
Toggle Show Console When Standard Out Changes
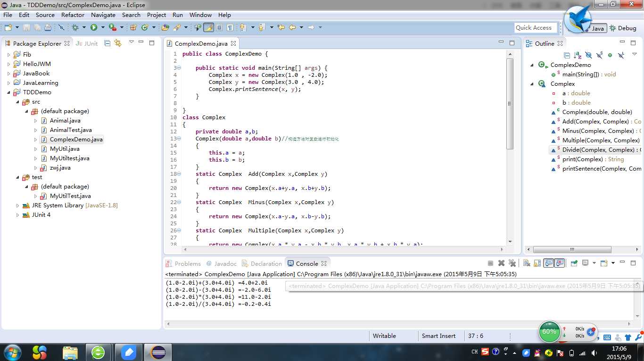(x=548, y=263)
